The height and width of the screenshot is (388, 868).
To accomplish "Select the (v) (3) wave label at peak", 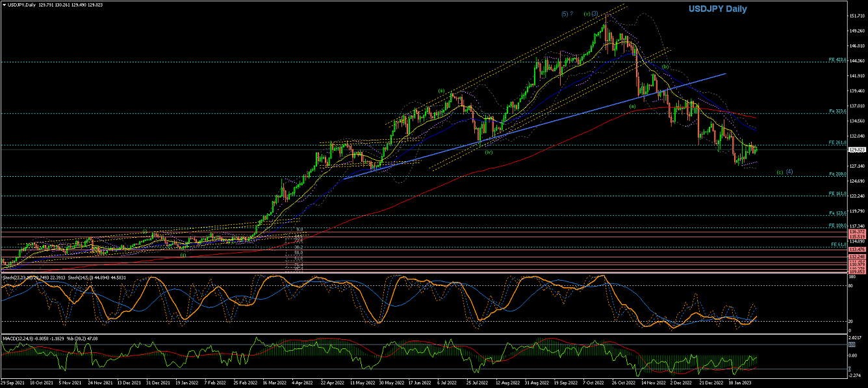I will click(x=591, y=14).
